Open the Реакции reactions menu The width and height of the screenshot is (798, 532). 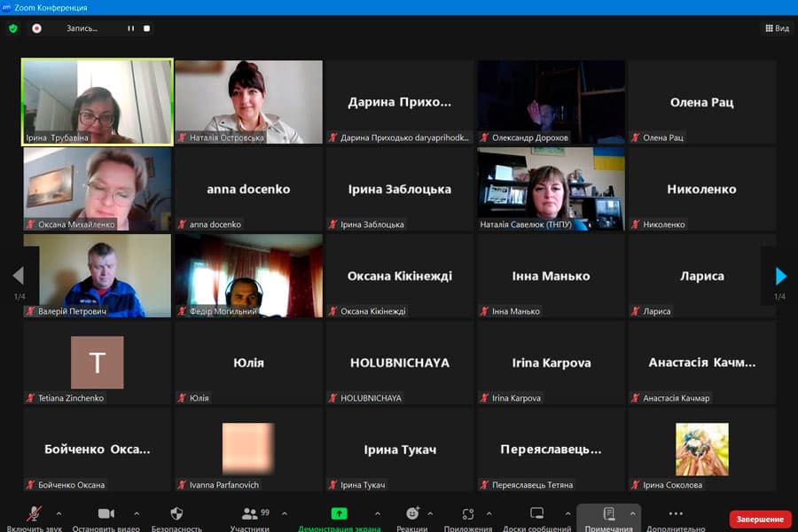click(412, 518)
